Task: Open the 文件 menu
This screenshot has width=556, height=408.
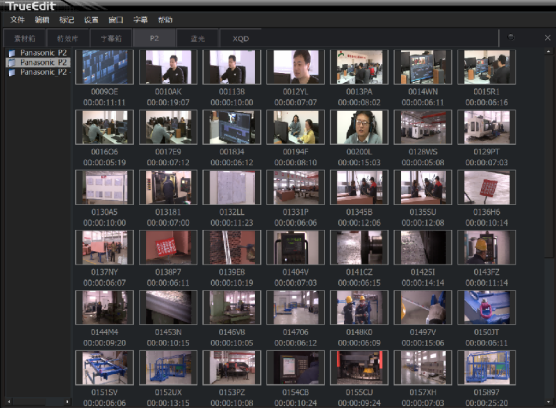Action: point(17,20)
